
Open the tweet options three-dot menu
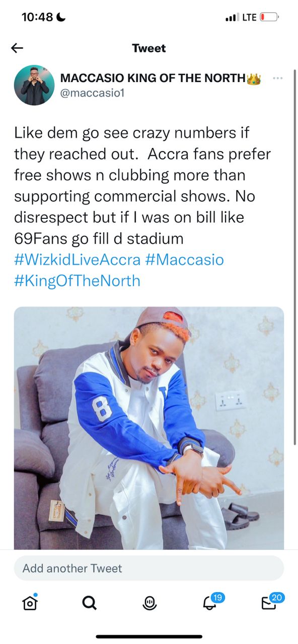coord(277,78)
